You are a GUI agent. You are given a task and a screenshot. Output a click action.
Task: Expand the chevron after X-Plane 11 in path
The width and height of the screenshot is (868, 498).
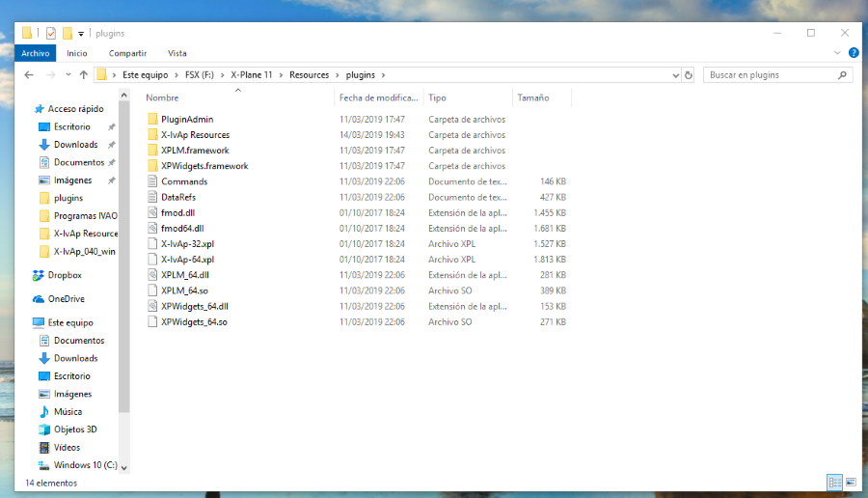tap(281, 74)
